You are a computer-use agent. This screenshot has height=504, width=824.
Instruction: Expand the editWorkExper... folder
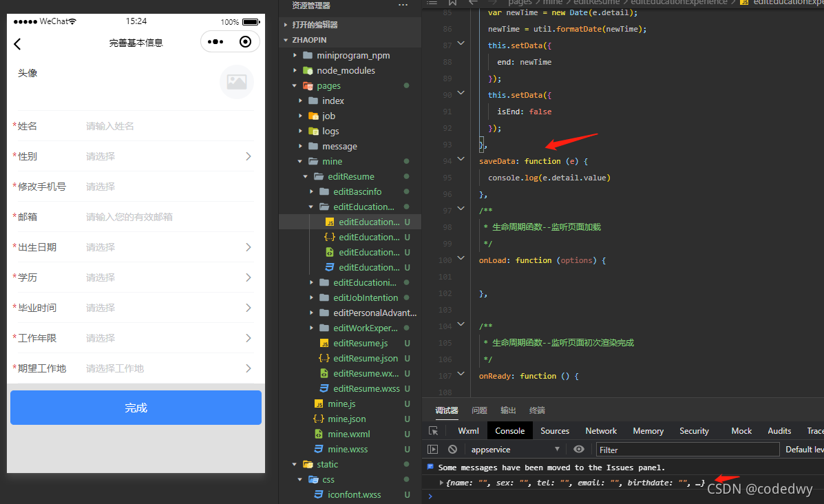(350, 328)
